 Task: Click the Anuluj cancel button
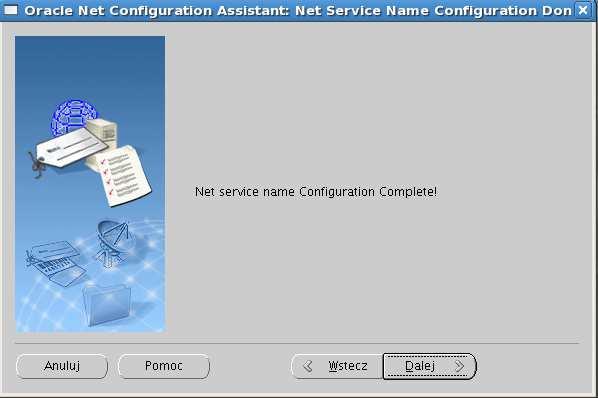coord(62,366)
